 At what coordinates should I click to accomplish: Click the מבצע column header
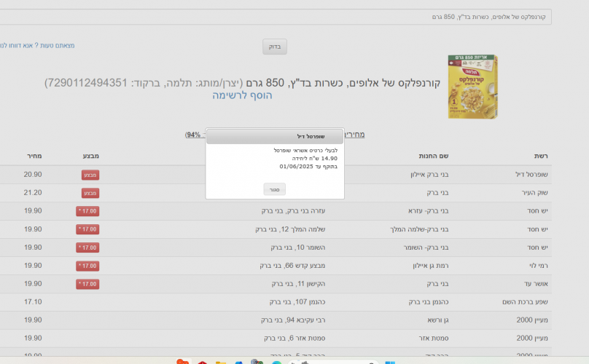click(91, 156)
